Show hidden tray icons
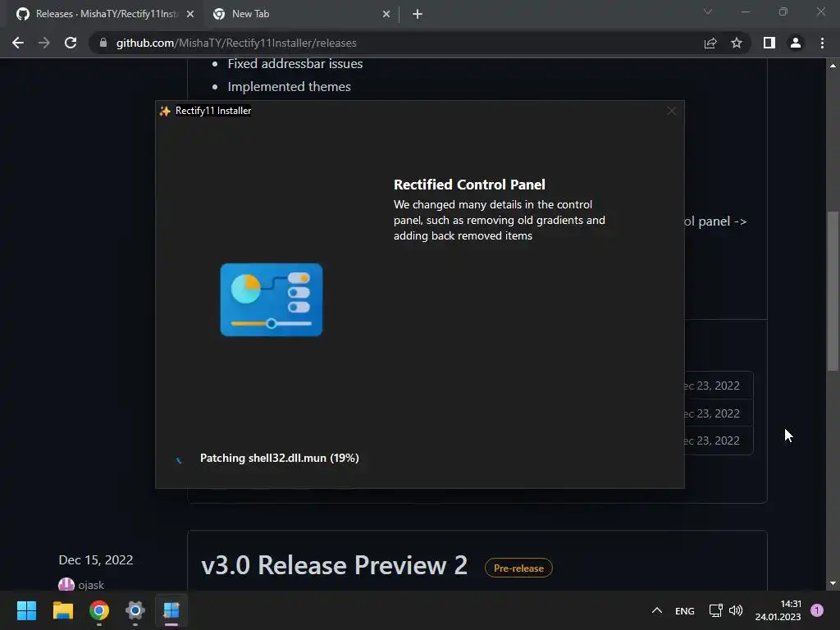The image size is (840, 630). point(657,610)
